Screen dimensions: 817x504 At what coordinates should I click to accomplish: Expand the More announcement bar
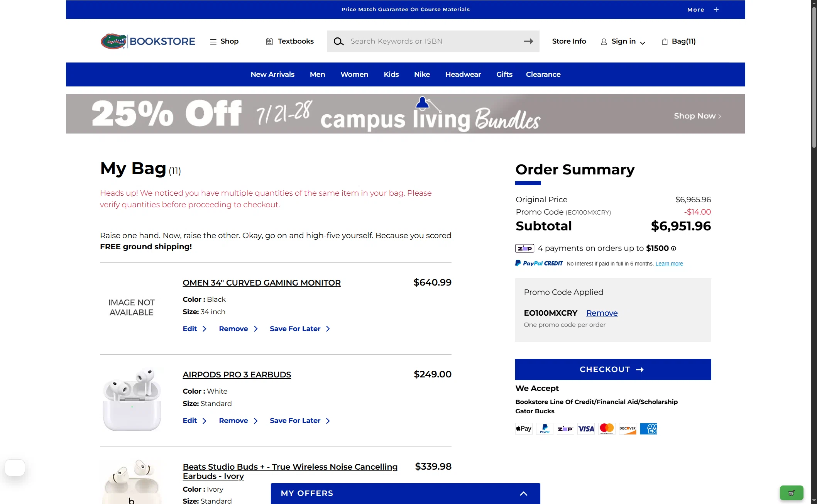703,10
